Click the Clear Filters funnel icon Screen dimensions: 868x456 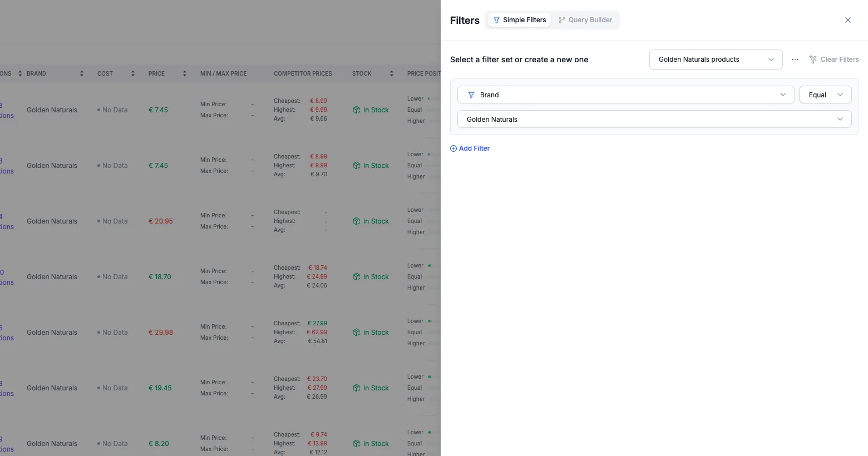[813, 60]
